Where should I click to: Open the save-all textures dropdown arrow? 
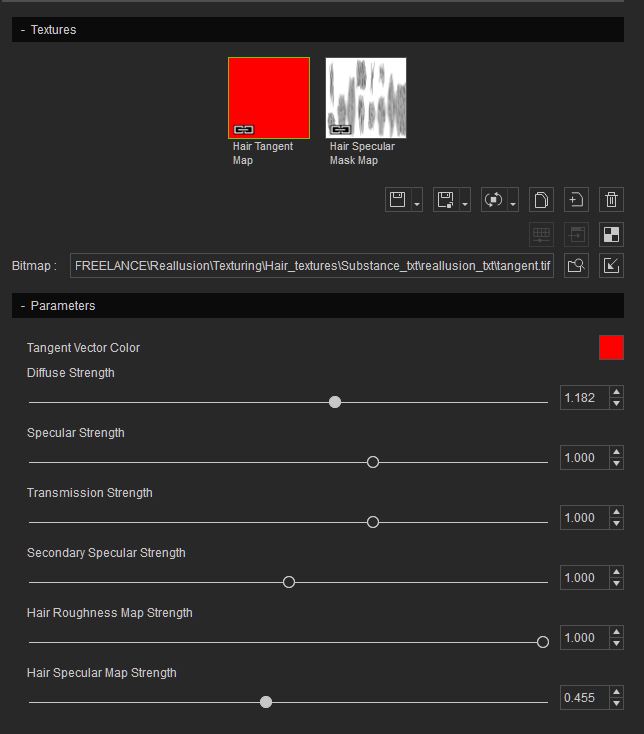pos(465,203)
